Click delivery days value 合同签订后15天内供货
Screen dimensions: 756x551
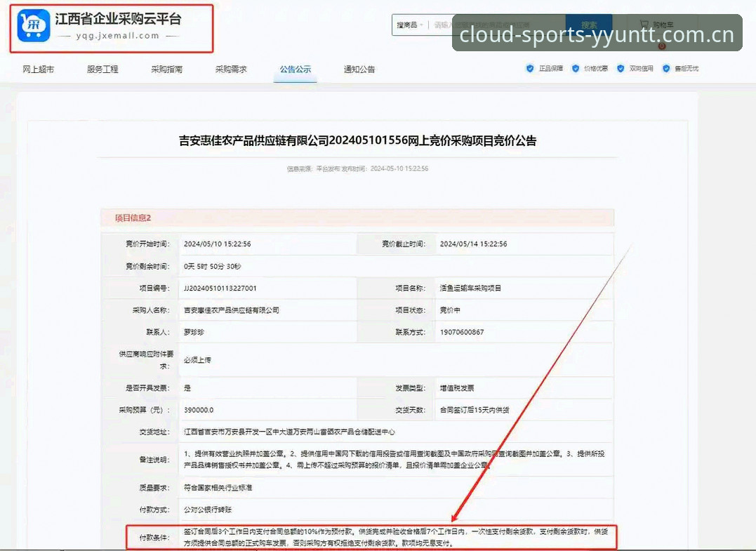point(475,410)
